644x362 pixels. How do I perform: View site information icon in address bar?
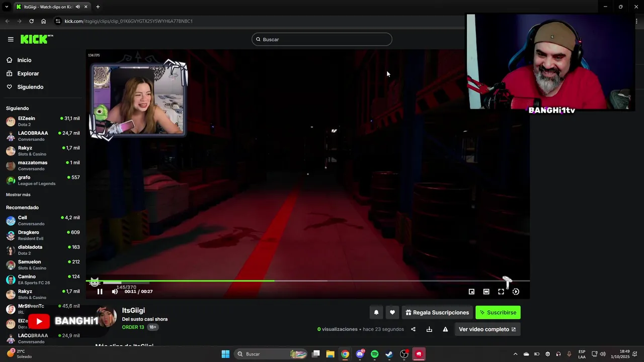tap(58, 21)
